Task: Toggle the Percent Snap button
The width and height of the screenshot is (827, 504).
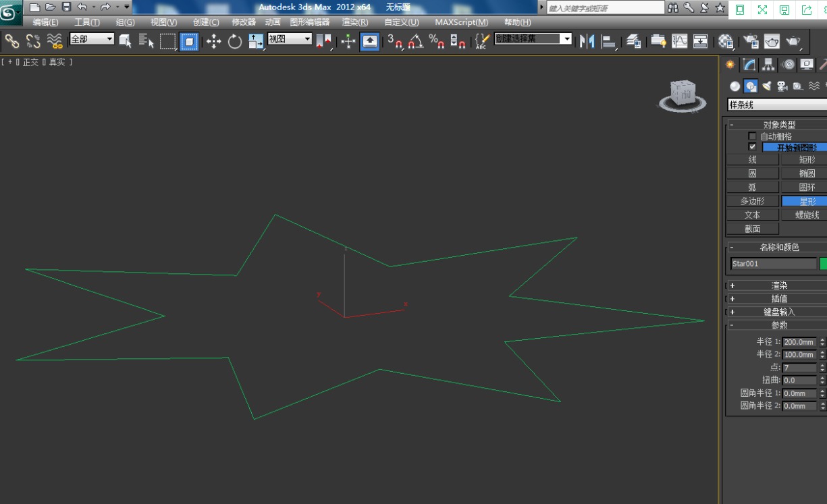Action: (x=437, y=41)
